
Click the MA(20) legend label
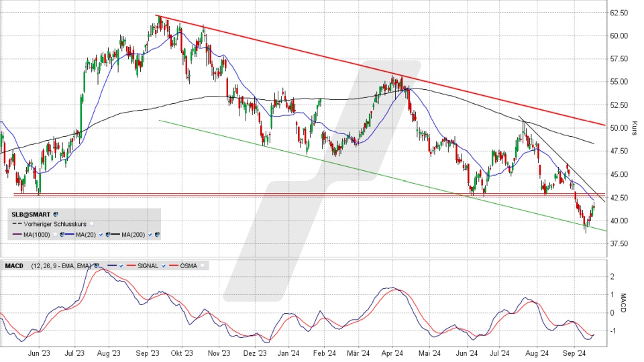click(86, 235)
